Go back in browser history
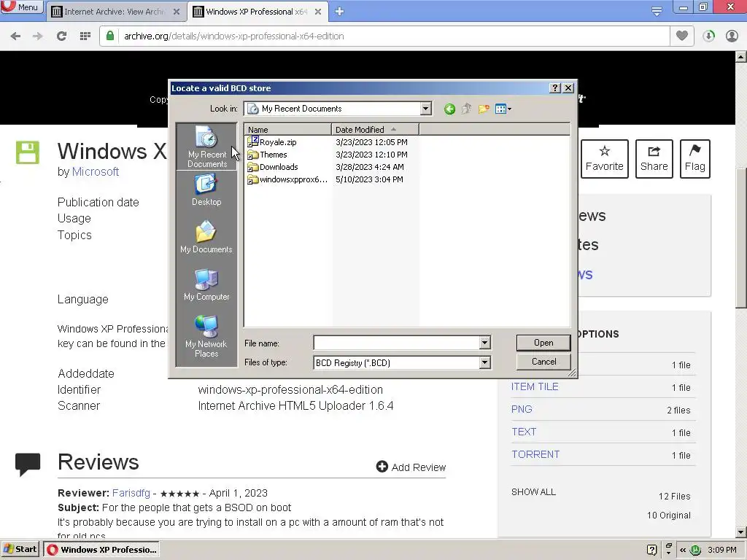The image size is (747, 560). tap(15, 36)
